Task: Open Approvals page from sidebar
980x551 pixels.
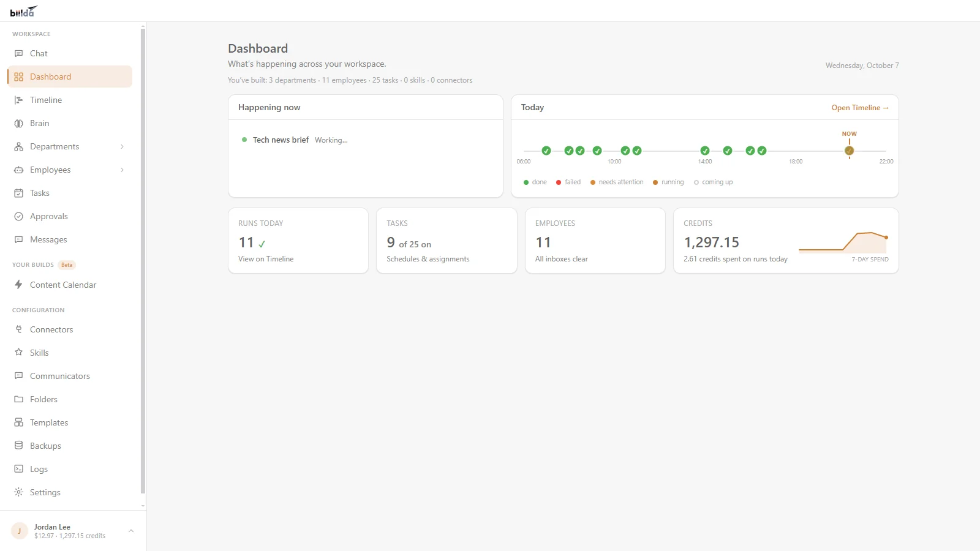Action: pyautogui.click(x=70, y=216)
